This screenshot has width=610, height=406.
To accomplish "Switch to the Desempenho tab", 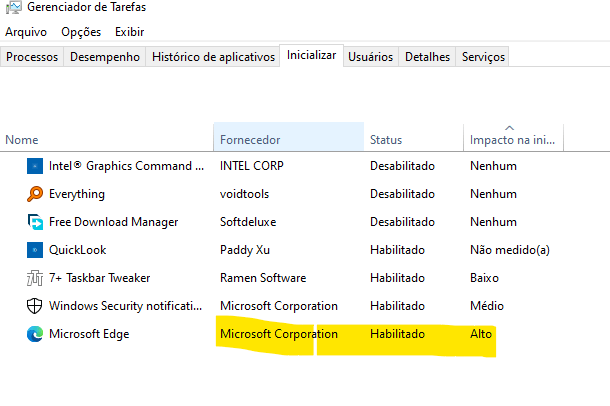I will click(x=105, y=57).
